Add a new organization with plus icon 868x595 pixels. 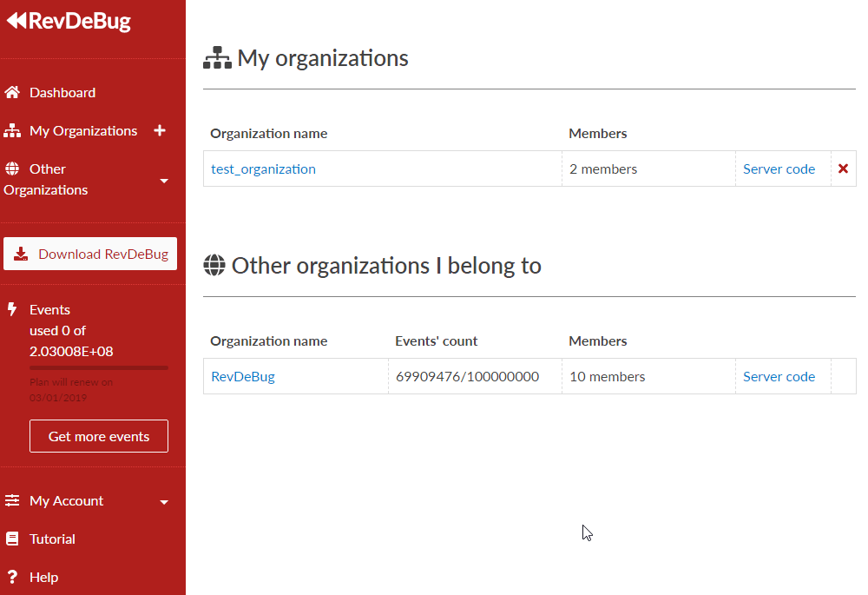160,131
